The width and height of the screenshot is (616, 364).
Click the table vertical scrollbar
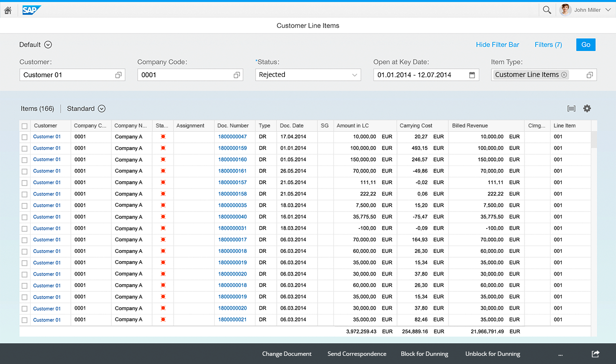pos(594,139)
